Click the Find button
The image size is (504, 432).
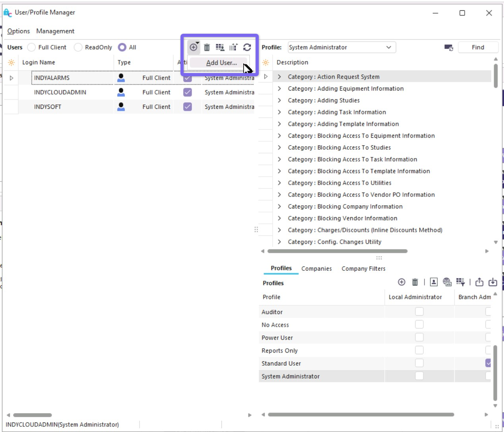click(478, 47)
